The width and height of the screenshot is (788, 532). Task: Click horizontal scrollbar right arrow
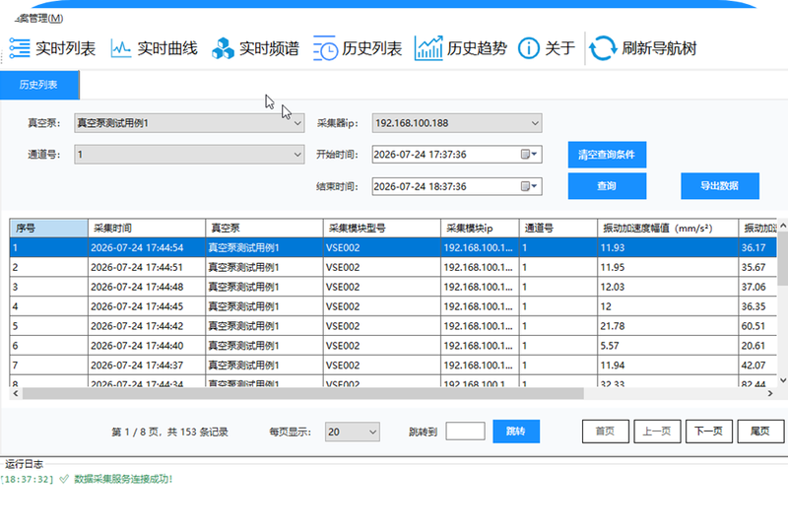(770, 393)
